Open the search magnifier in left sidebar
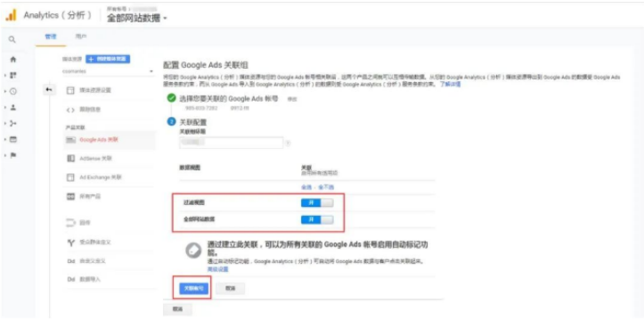This screenshot has width=644, height=329. click(12, 39)
